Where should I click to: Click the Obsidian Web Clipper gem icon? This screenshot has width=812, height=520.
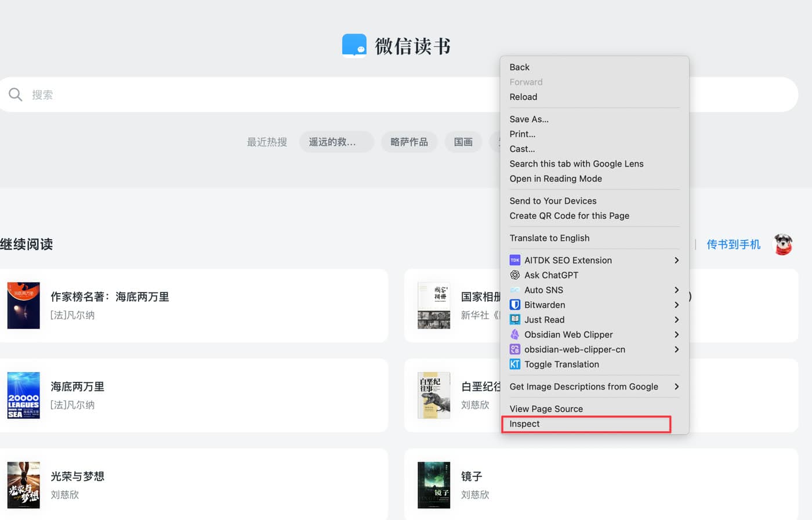pyautogui.click(x=514, y=334)
